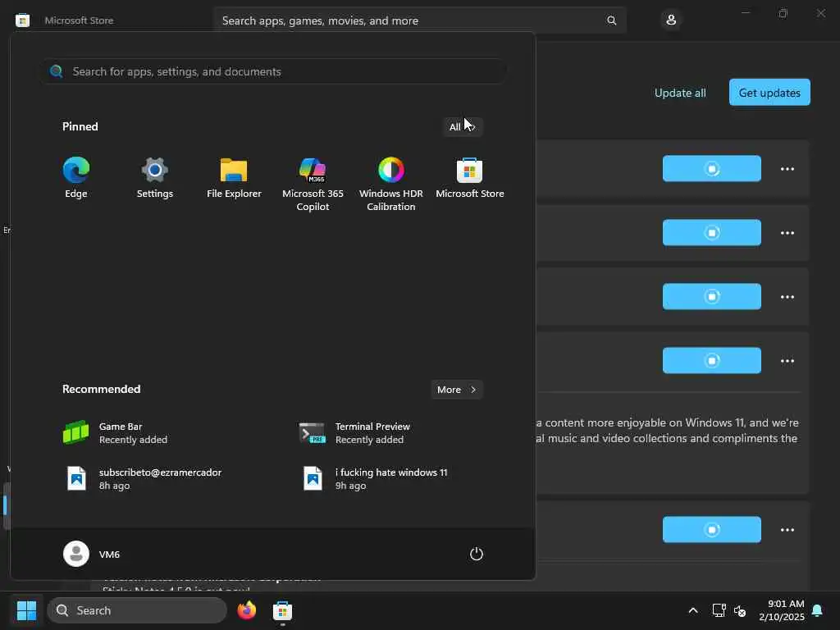Click the taskbar Search box
This screenshot has width=840, height=630.
(x=137, y=610)
